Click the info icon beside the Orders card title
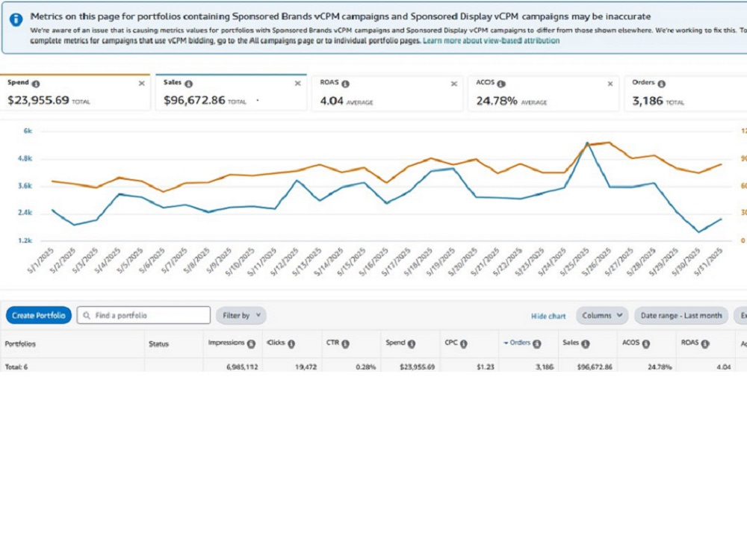 coord(661,84)
